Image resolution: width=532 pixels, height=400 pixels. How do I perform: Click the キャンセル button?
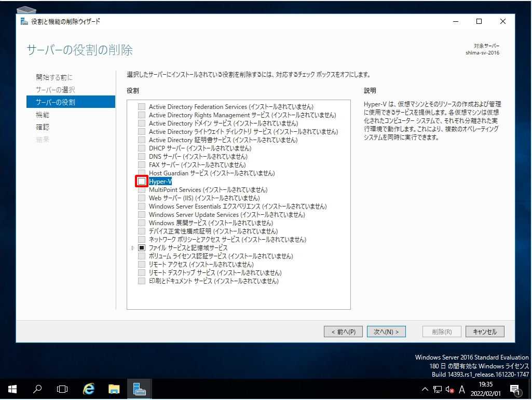click(x=485, y=332)
